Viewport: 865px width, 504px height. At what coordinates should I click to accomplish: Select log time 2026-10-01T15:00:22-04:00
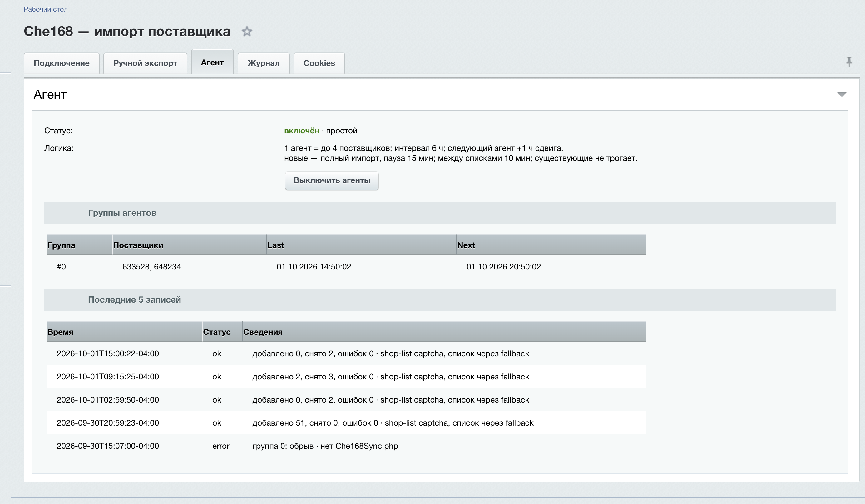108,353
